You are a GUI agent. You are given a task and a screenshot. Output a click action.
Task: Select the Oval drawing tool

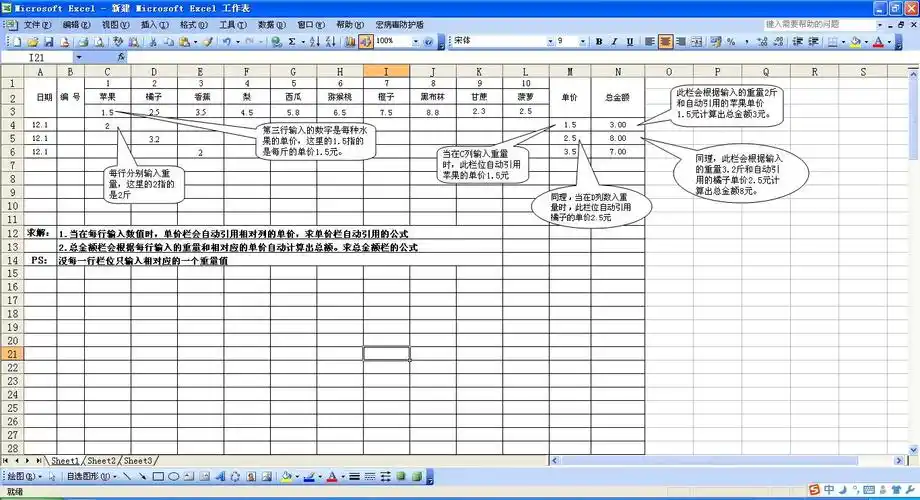pyautogui.click(x=174, y=477)
